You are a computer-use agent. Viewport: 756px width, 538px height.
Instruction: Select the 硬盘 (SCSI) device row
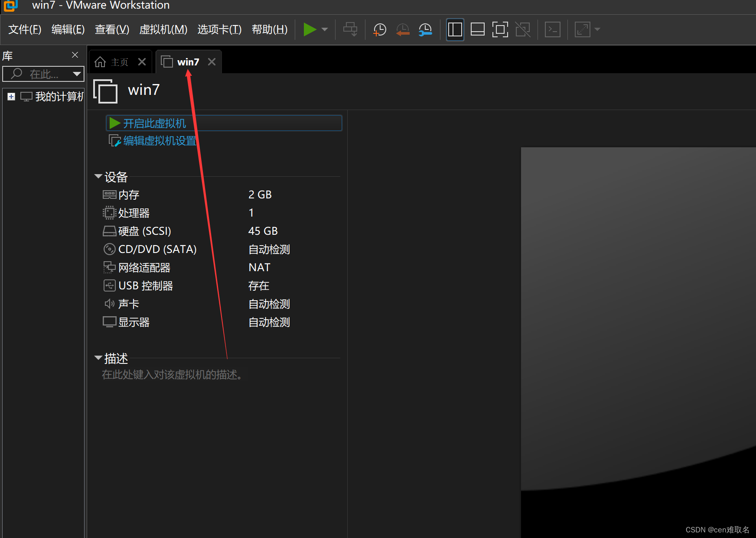221,231
